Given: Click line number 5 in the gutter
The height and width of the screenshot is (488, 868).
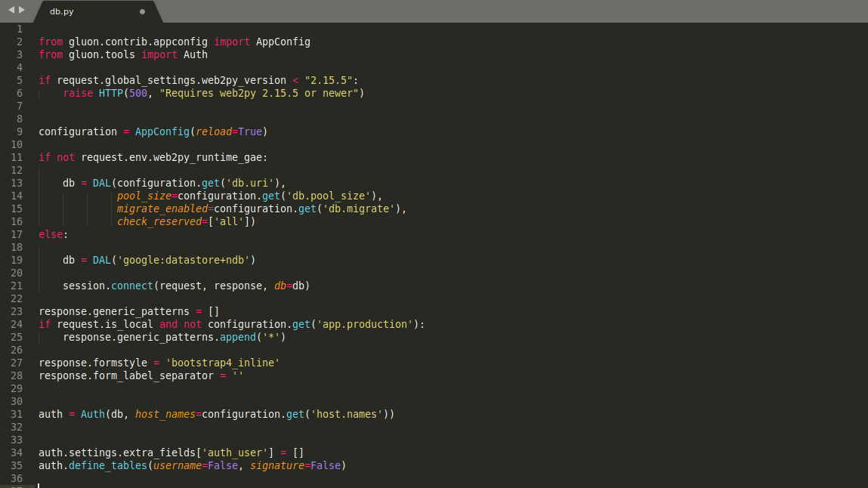Looking at the screenshot, I should (x=20, y=80).
